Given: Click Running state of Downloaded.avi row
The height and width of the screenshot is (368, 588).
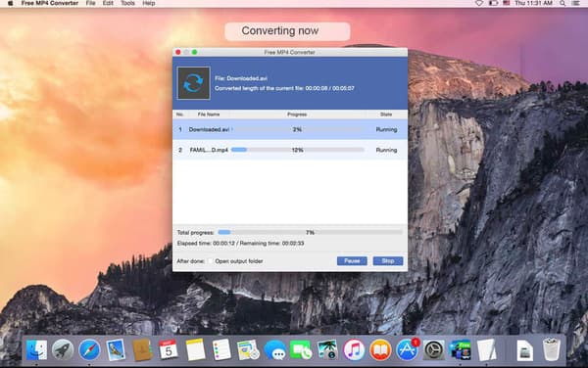Looking at the screenshot, I should click(386, 129).
